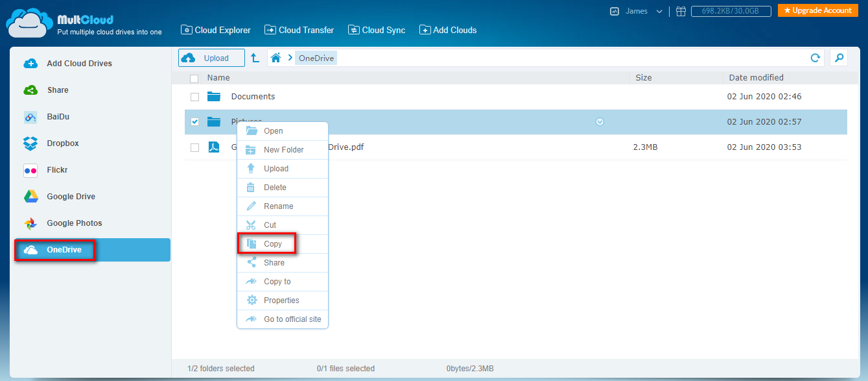Click the Upload button in the toolbar
The height and width of the screenshot is (381, 868).
point(211,58)
